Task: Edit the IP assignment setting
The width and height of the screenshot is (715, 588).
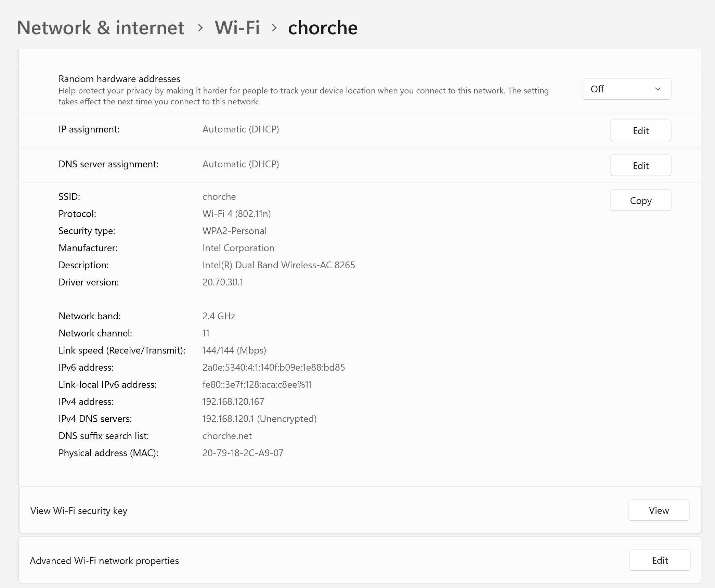Action: click(640, 130)
